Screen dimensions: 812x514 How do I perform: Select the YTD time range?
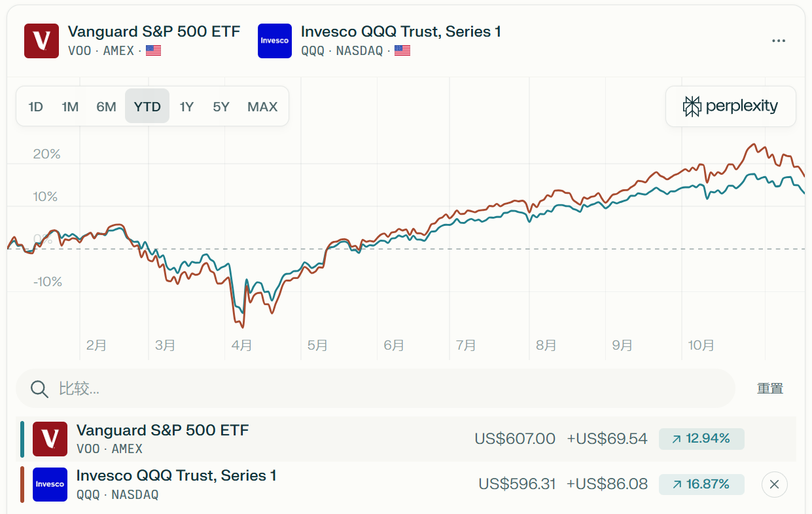pos(147,107)
